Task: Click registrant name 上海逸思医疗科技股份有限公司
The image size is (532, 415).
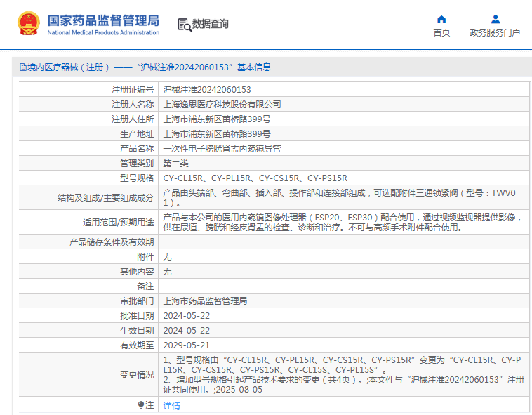Action: [x=222, y=105]
